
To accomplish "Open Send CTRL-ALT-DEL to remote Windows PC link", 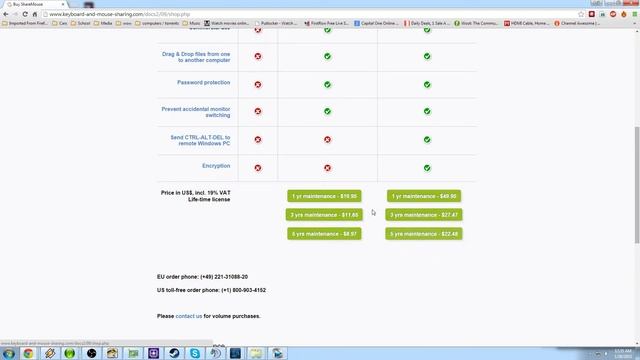I will (x=200, y=140).
